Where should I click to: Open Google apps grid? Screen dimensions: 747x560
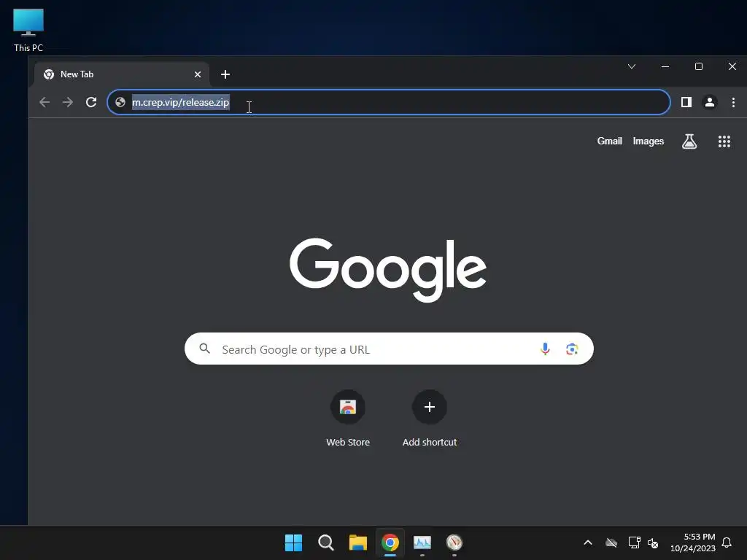[724, 141]
